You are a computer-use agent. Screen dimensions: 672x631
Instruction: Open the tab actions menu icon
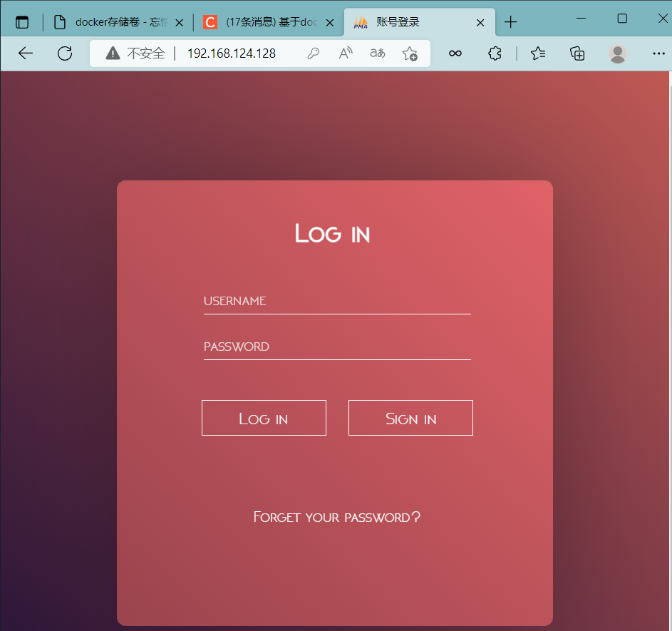(22, 22)
